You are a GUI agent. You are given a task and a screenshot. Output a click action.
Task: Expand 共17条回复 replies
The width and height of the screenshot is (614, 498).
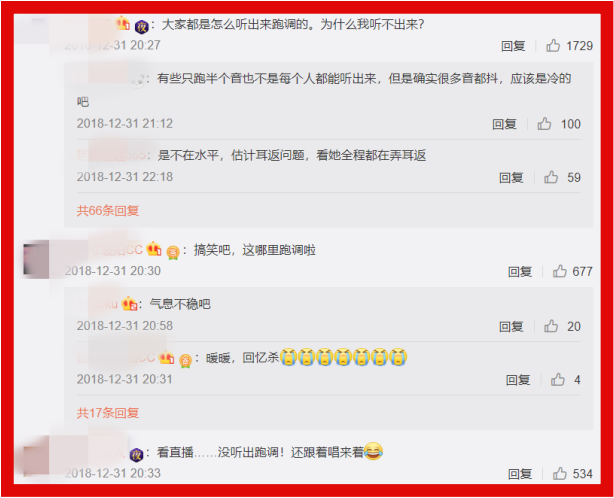pyautogui.click(x=108, y=413)
